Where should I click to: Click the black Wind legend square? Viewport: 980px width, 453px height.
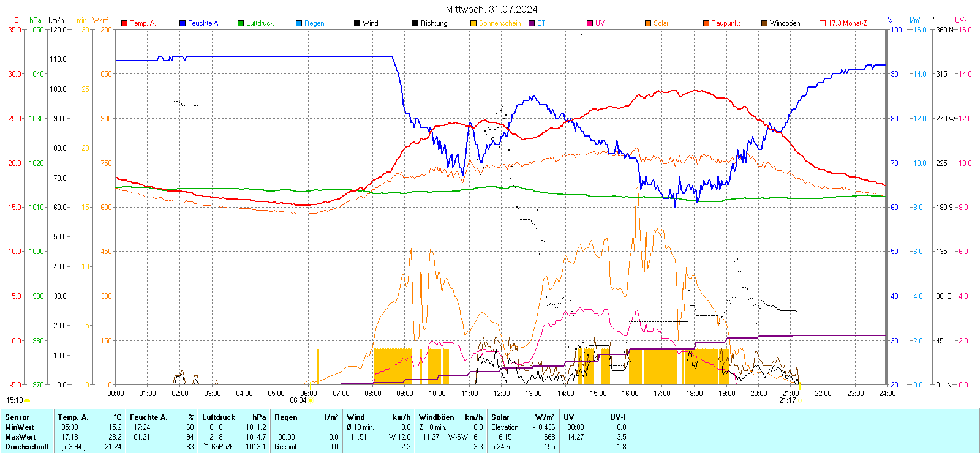click(357, 23)
